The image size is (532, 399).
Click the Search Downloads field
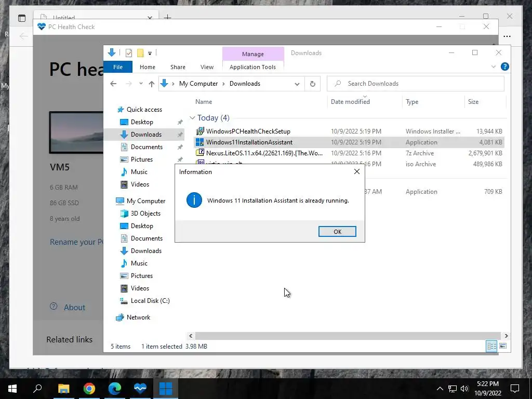tap(415, 84)
